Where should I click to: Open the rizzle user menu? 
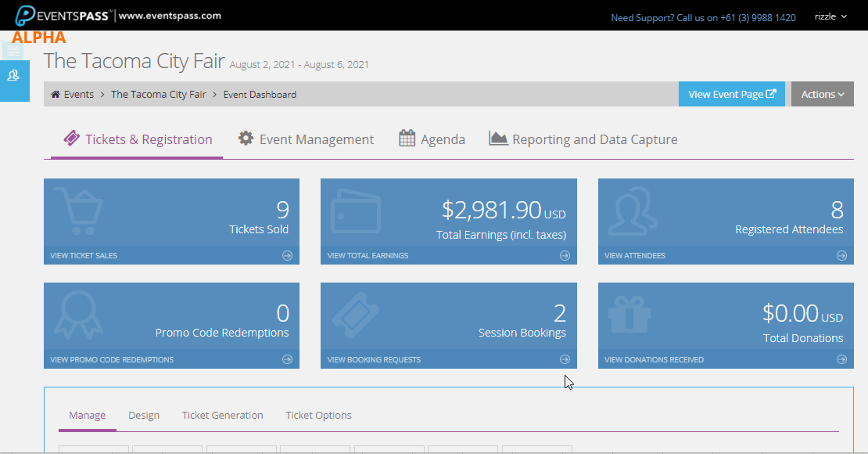830,16
